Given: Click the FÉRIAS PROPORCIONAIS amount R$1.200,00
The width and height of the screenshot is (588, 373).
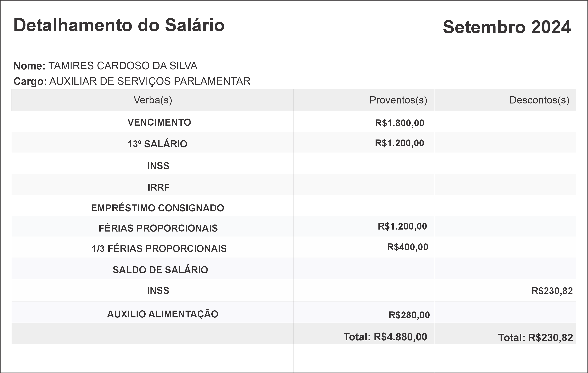Looking at the screenshot, I should (x=402, y=226).
